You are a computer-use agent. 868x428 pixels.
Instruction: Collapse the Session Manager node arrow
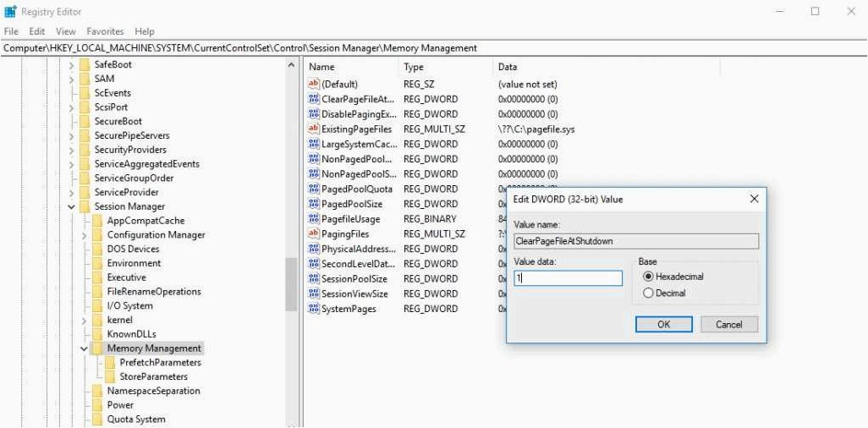[x=71, y=206]
